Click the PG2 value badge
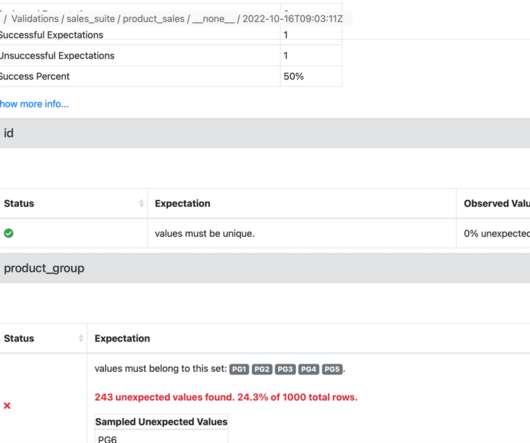 click(262, 369)
